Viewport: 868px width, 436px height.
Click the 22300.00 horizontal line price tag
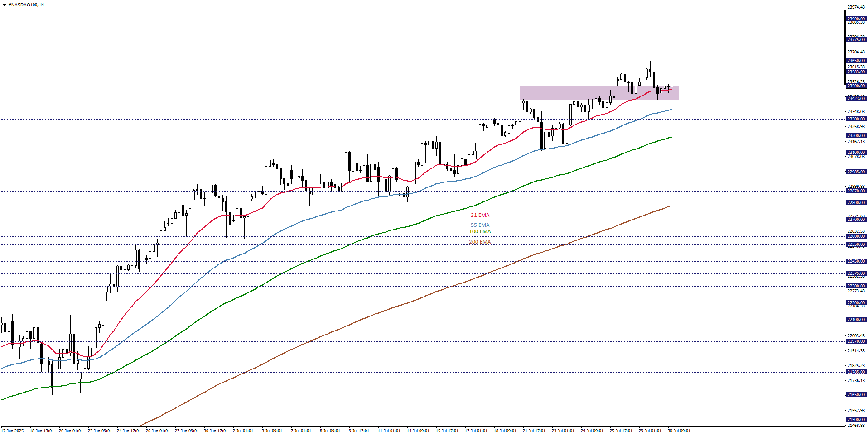[x=856, y=286]
